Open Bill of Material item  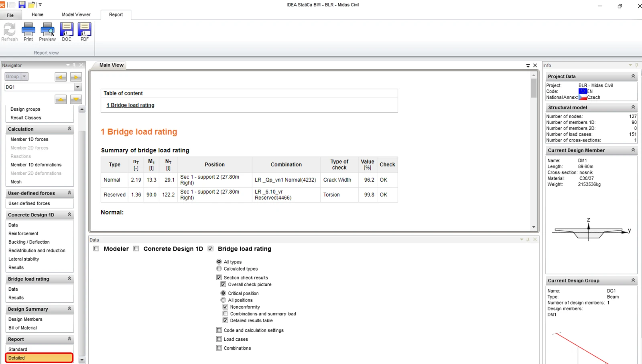coord(22,328)
